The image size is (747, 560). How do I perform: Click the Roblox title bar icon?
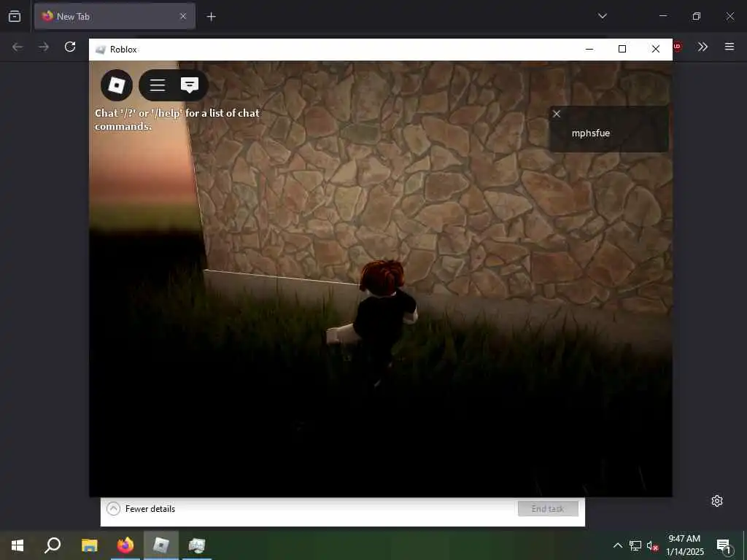point(100,50)
